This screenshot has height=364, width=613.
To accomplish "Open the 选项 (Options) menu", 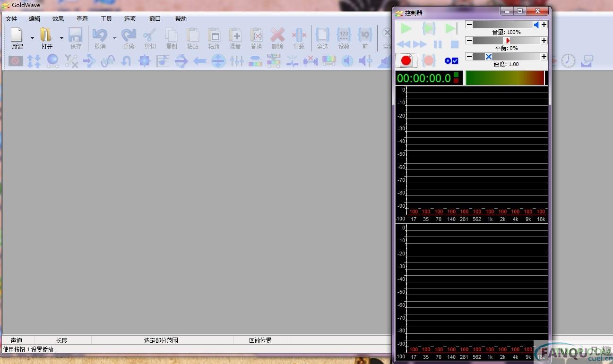I will pyautogui.click(x=130, y=18).
